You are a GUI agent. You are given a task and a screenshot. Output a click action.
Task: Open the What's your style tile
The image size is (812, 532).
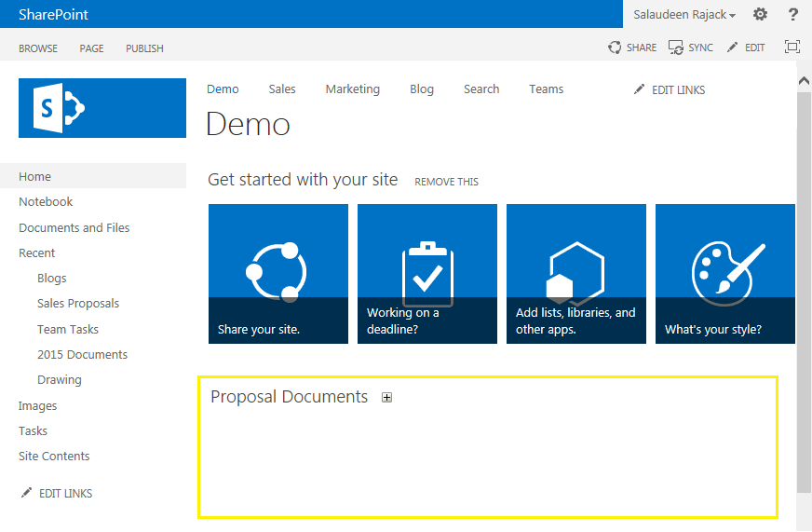coord(725,274)
